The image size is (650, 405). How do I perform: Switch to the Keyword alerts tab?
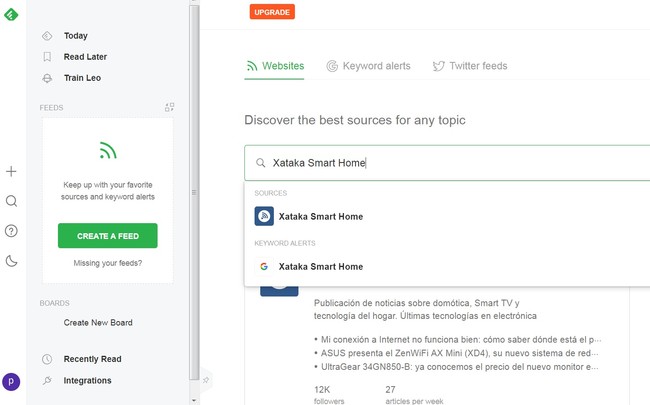368,66
